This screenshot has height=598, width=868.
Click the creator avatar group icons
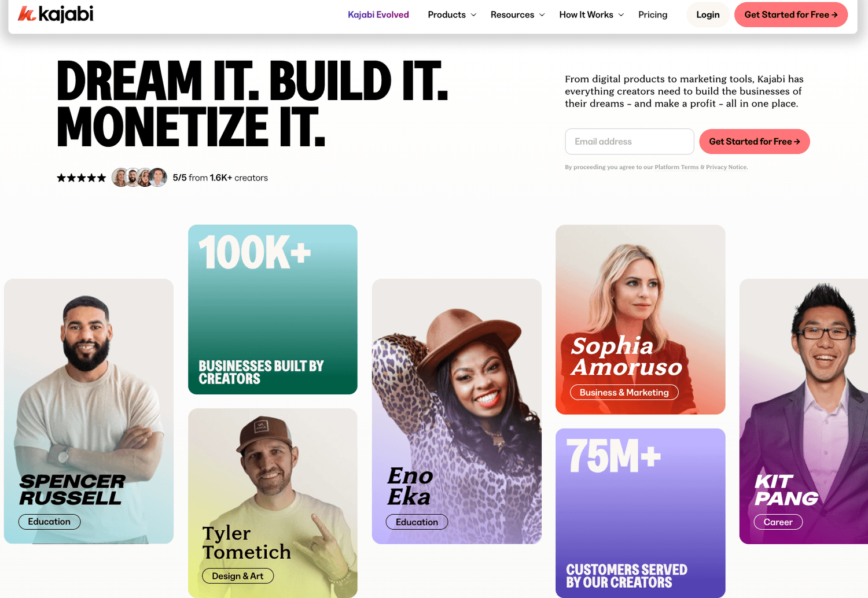[139, 178]
